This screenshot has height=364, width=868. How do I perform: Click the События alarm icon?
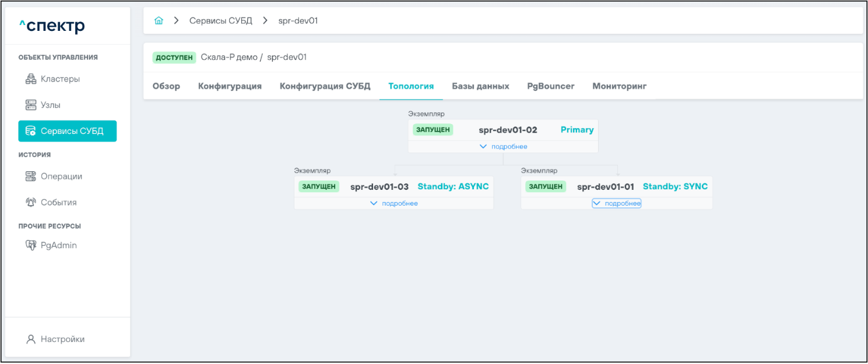(31, 203)
